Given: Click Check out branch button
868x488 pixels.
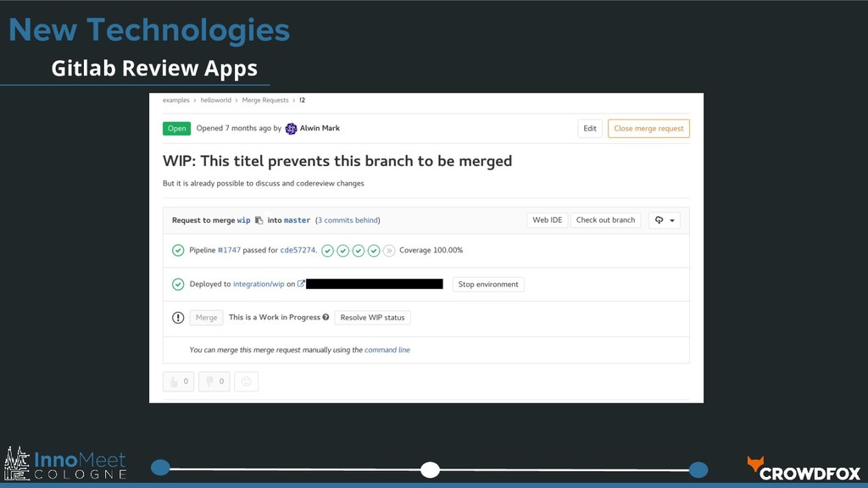Looking at the screenshot, I should [x=605, y=220].
